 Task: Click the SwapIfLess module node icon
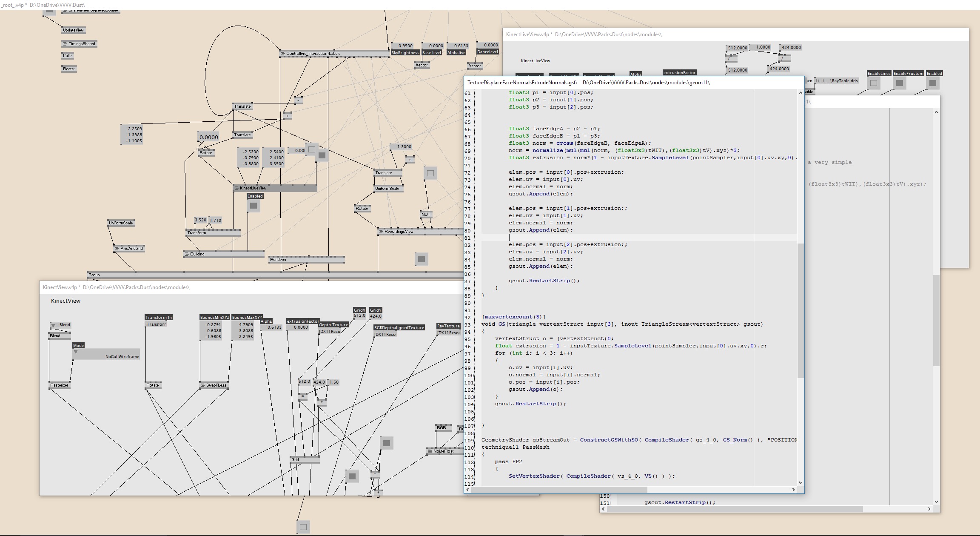pyautogui.click(x=203, y=385)
